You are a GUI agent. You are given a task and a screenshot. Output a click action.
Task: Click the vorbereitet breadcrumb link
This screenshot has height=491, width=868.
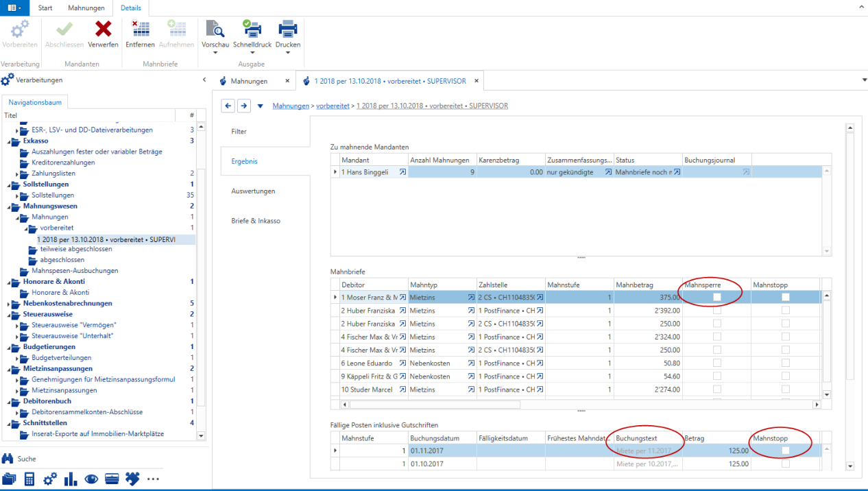pyautogui.click(x=333, y=106)
